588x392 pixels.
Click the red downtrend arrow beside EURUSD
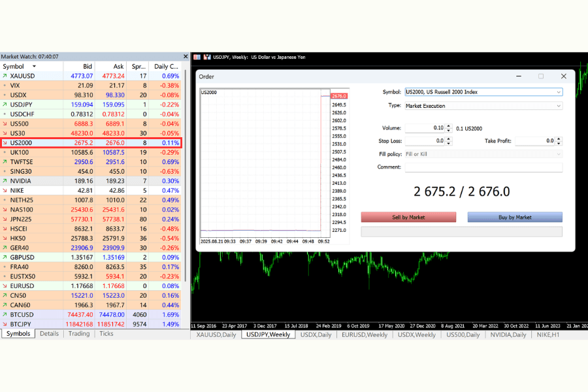tap(4, 286)
